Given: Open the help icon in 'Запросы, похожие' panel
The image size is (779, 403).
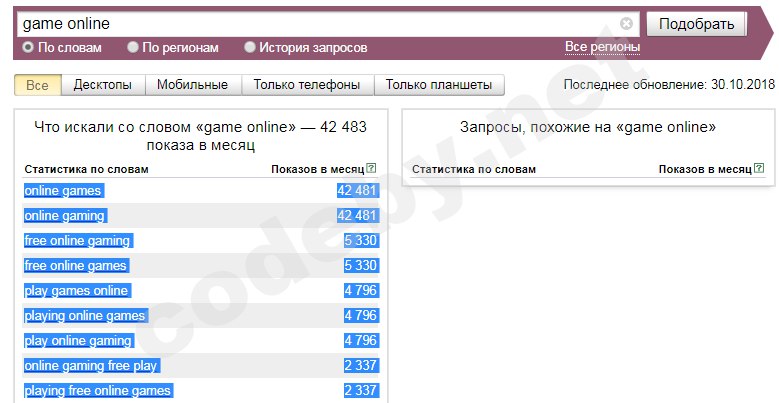Looking at the screenshot, I should tap(758, 168).
